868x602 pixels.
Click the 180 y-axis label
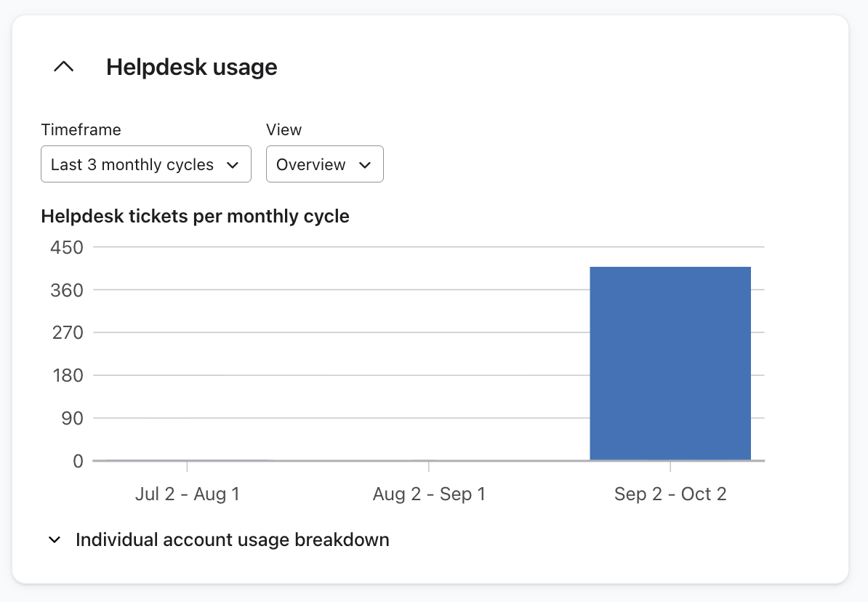click(x=67, y=376)
